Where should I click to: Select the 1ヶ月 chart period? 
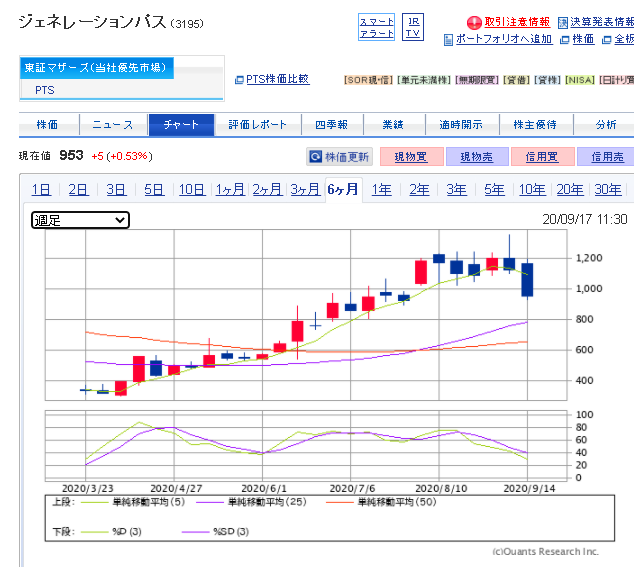click(230, 190)
